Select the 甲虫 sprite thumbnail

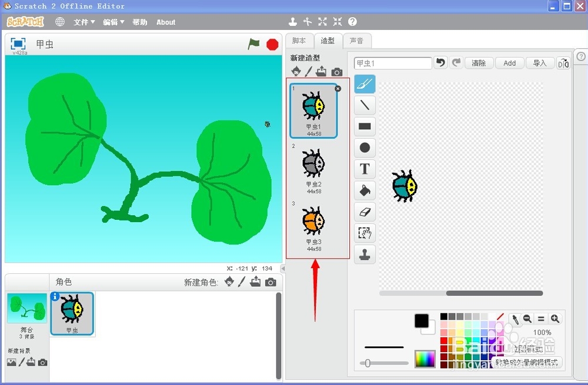point(72,314)
